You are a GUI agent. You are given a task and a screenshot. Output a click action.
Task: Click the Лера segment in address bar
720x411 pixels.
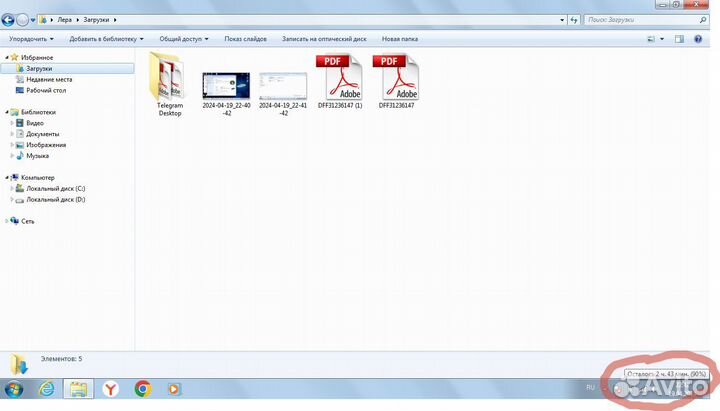(64, 20)
